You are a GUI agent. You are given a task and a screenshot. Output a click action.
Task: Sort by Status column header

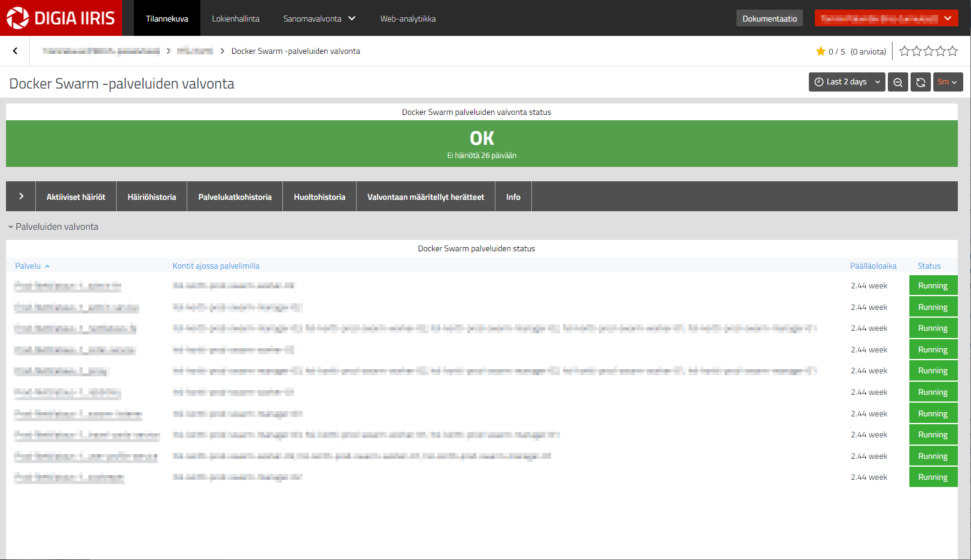coord(929,266)
